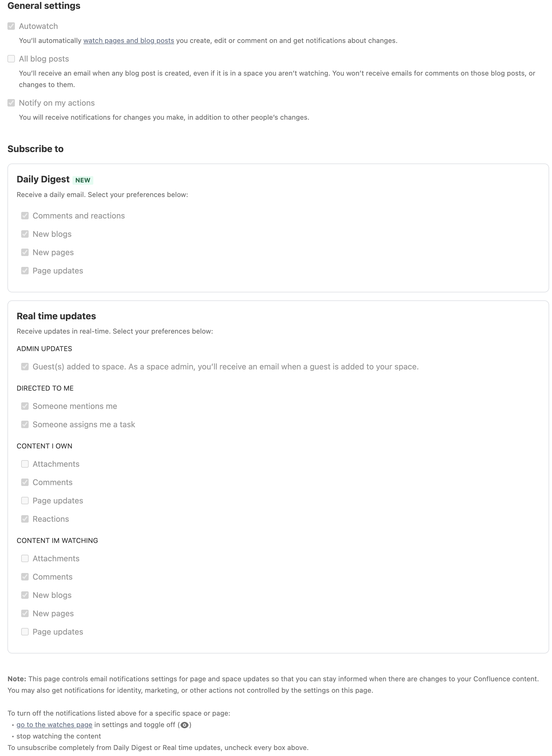The image size is (552, 756).
Task: Enable the Autowatch checkbox
Action: (x=11, y=26)
